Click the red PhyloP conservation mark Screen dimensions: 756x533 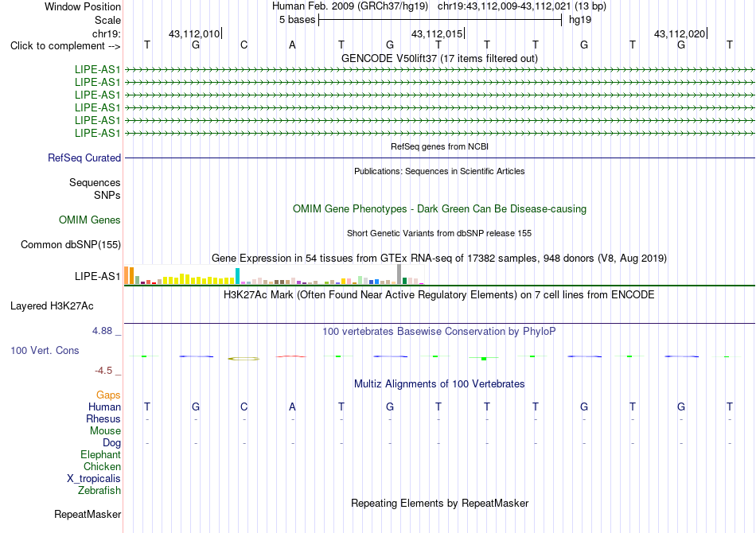[x=290, y=356]
